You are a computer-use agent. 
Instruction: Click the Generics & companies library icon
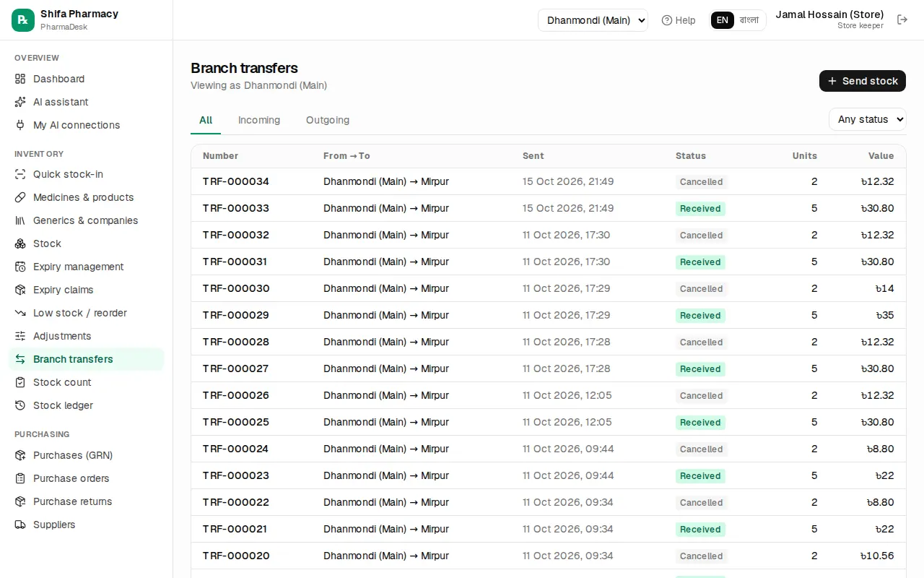pyautogui.click(x=20, y=220)
